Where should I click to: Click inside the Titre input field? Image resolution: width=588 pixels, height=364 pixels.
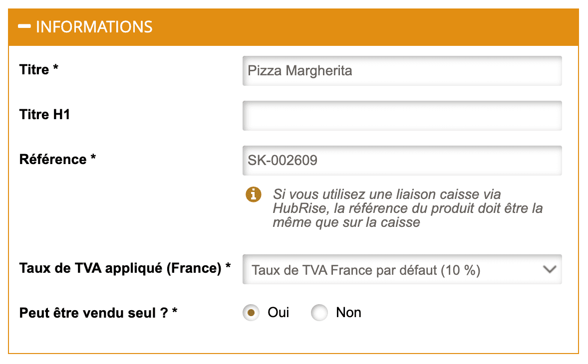tap(402, 70)
